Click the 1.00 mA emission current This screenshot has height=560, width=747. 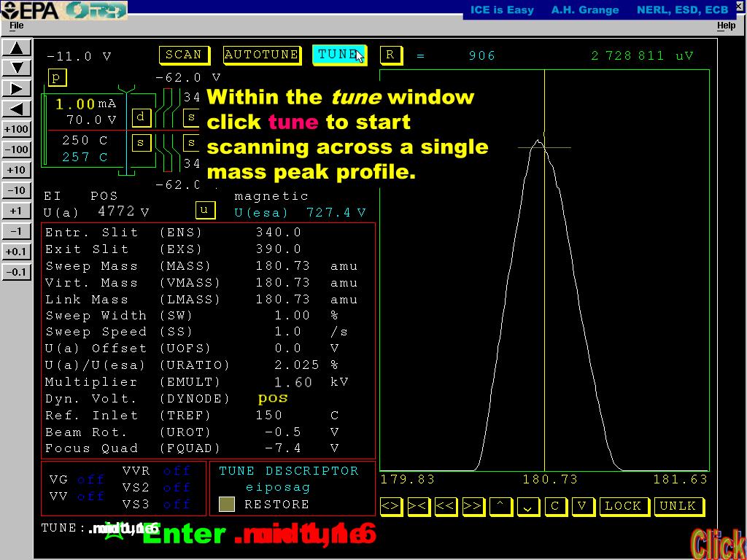pos(86,104)
